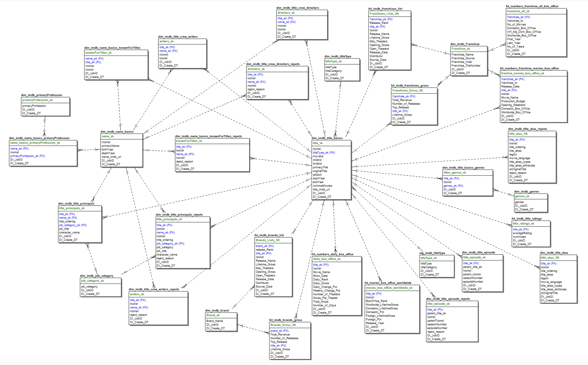Click the dim_imdb_primaryProfession table title
Screen dimensions: 588x365
(x=41, y=95)
